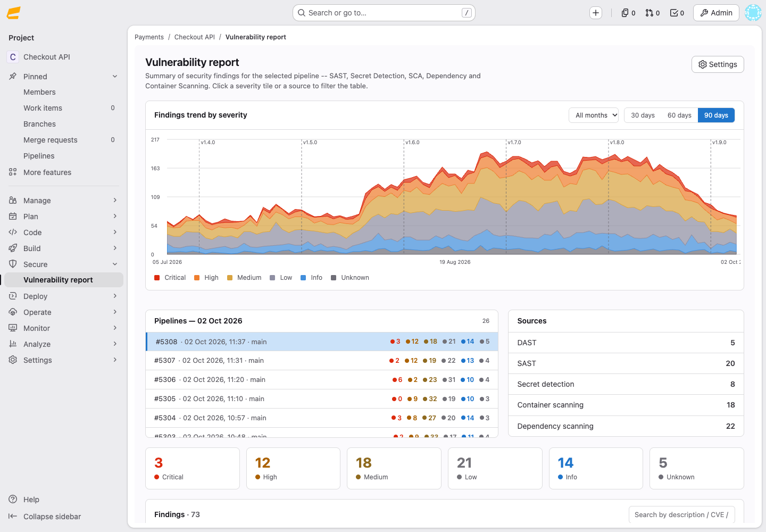The width and height of the screenshot is (766, 532).
Task: Click the Help question mark icon
Action: click(x=13, y=500)
